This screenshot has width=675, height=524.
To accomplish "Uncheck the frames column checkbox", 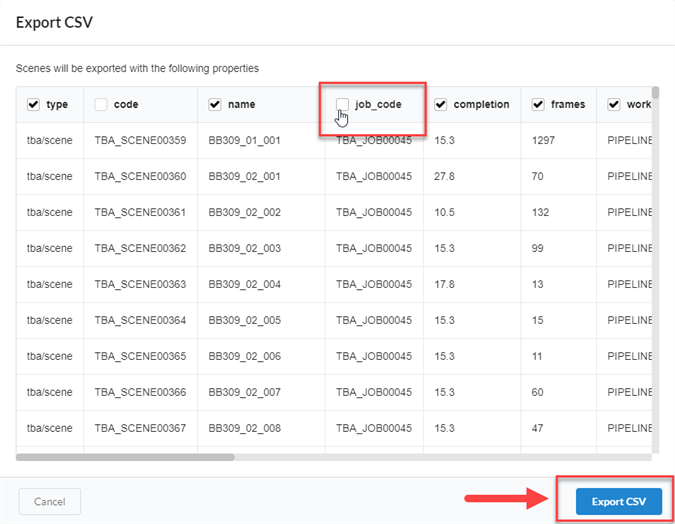I will tap(538, 104).
